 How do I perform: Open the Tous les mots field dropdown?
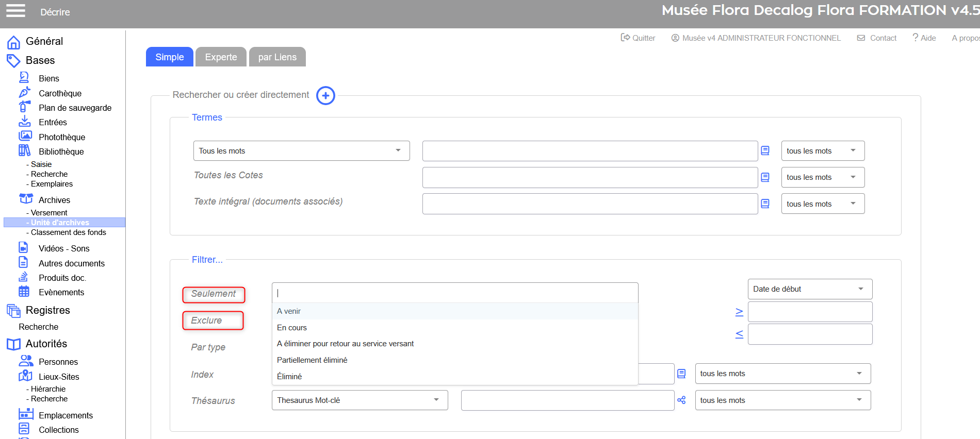(x=301, y=151)
